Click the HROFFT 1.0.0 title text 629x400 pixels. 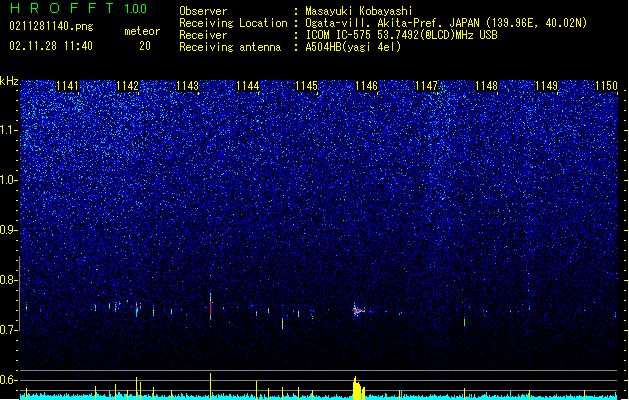pos(78,8)
